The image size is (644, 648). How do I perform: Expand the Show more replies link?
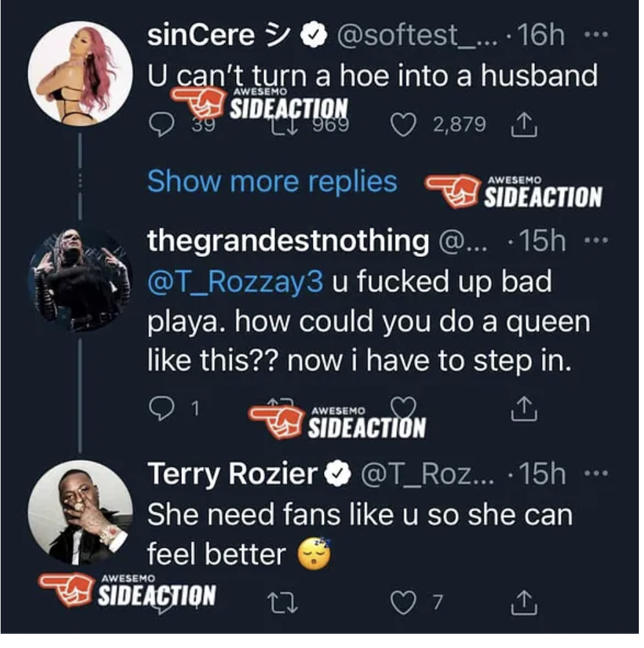click(272, 182)
